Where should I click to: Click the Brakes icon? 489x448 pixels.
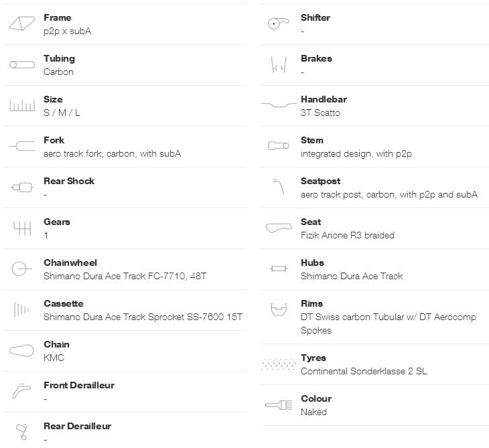278,65
